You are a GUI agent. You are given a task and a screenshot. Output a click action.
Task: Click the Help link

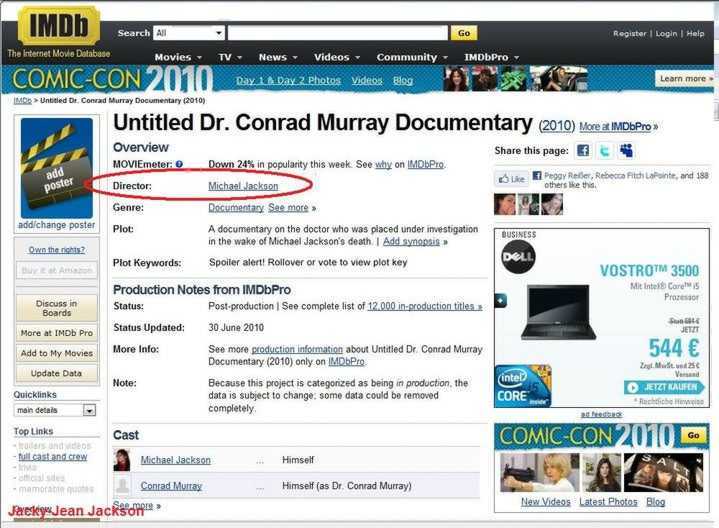pos(695,33)
